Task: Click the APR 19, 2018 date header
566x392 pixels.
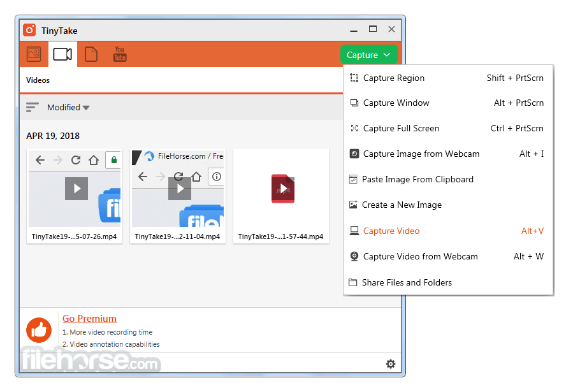Action: click(x=53, y=136)
